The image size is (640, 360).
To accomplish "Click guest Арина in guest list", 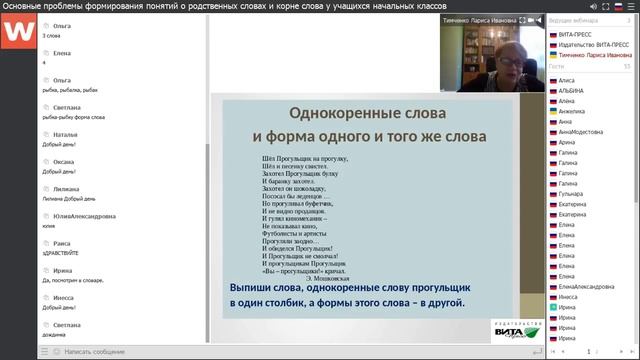I will coord(567,142).
